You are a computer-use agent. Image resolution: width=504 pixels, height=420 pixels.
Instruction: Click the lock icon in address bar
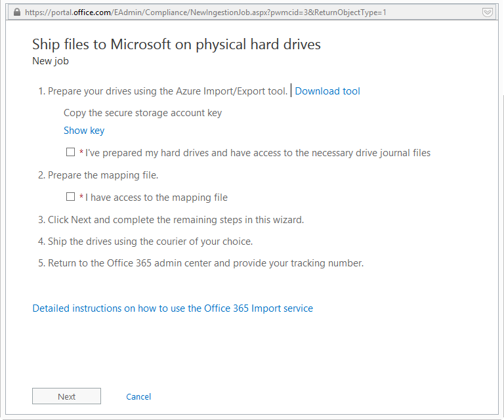tap(17, 12)
